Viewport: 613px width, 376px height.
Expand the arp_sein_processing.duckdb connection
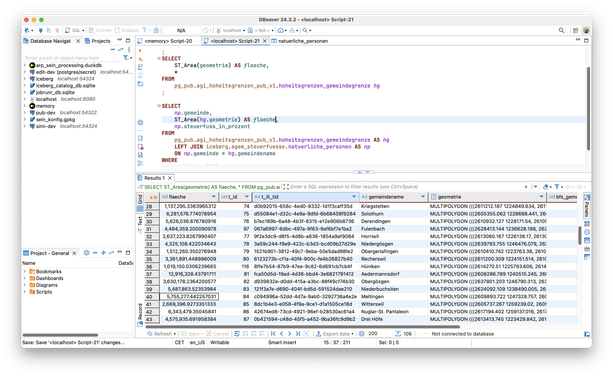coord(25,65)
